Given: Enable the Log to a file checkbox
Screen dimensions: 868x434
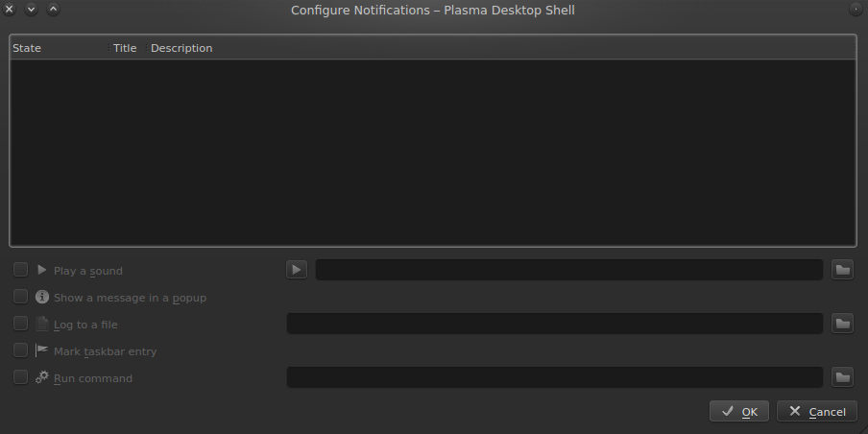Looking at the screenshot, I should coord(20,324).
